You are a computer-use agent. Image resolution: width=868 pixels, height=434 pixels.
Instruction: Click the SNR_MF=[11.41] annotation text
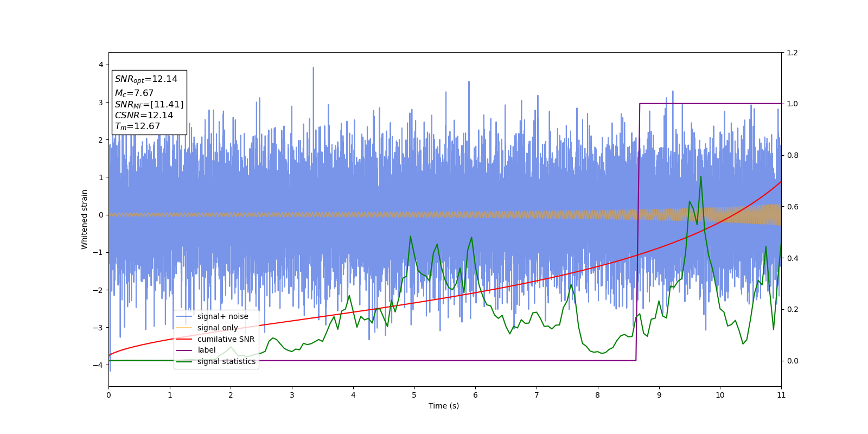pyautogui.click(x=149, y=104)
